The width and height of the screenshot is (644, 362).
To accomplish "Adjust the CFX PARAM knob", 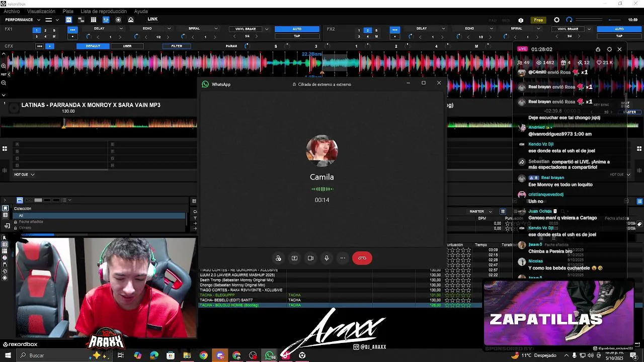I will point(247,46).
